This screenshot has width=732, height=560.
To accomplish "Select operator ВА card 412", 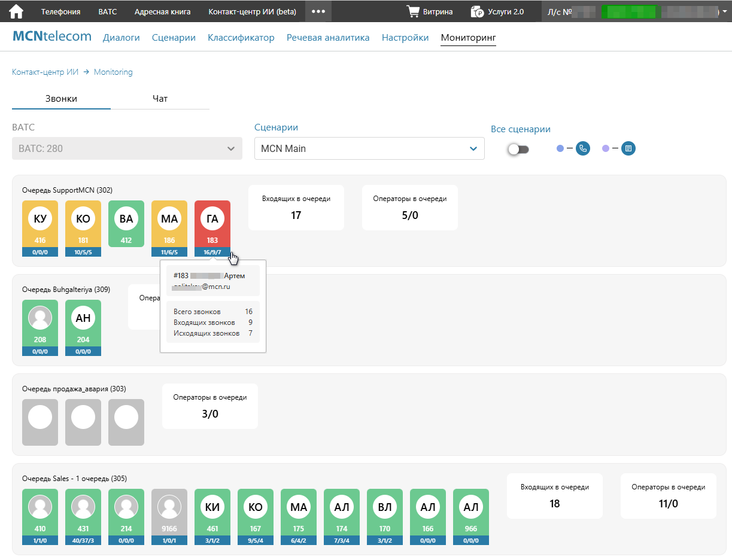I will coord(126,224).
